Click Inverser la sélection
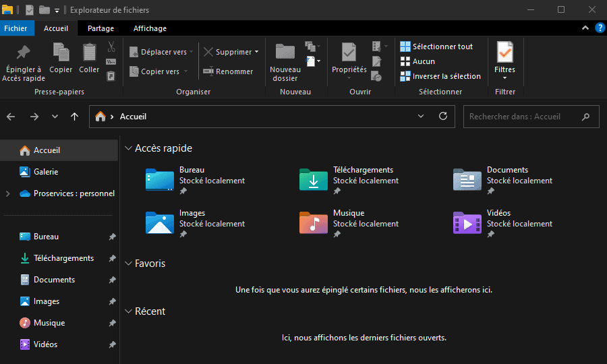This screenshot has width=607, height=364. pyautogui.click(x=440, y=76)
